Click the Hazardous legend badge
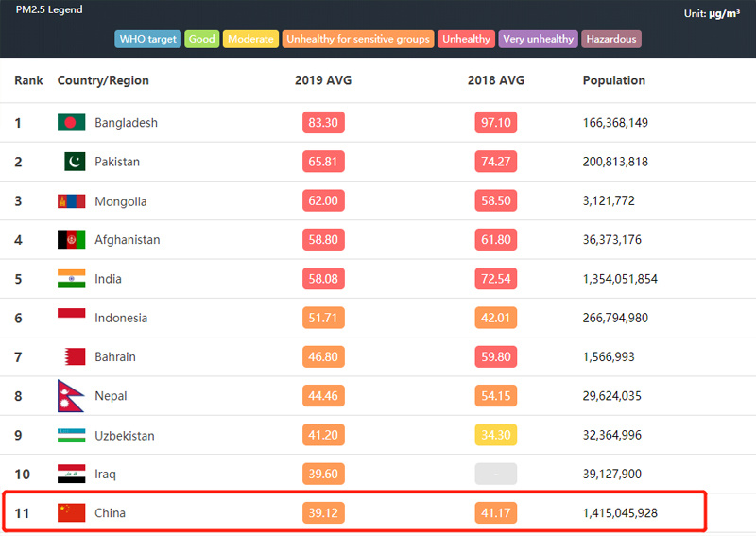Image resolution: width=756 pixels, height=536 pixels. click(611, 39)
